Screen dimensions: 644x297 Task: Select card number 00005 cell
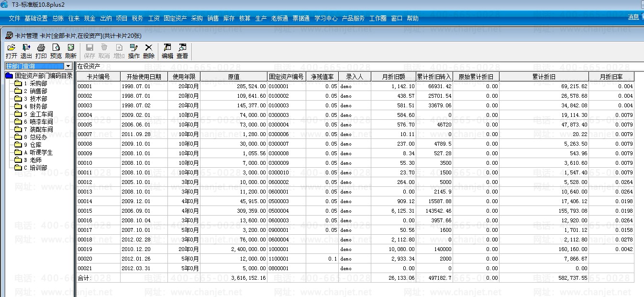tap(98, 125)
